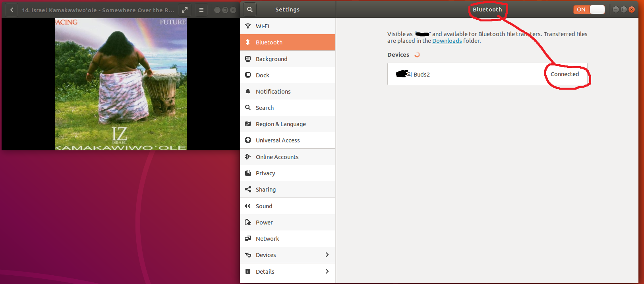Open the Buds2 device row
Image resolution: width=644 pixels, height=284 pixels.
tap(487, 74)
